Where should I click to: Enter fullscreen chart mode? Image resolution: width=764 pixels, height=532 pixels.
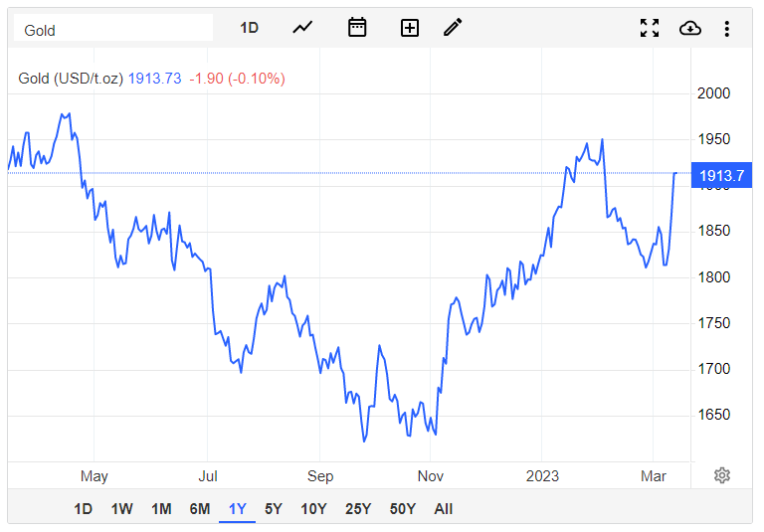tap(650, 28)
